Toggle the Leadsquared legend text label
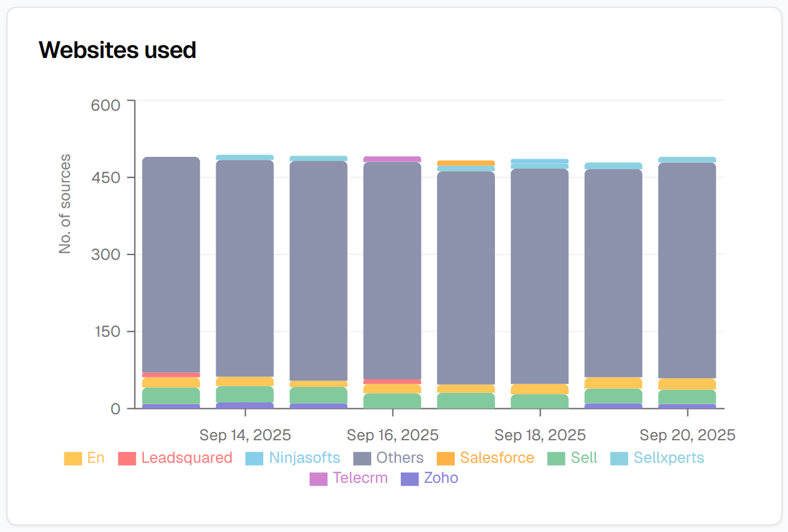Image resolution: width=788 pixels, height=532 pixels. pyautogui.click(x=186, y=458)
